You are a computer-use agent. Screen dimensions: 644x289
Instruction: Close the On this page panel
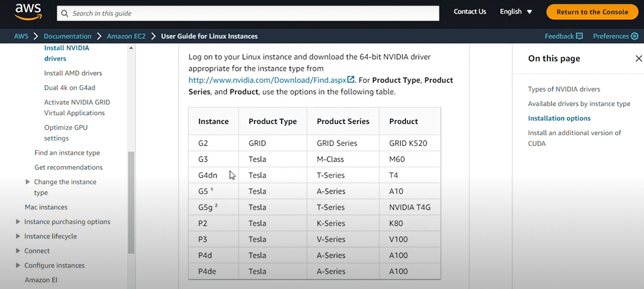coord(639,59)
